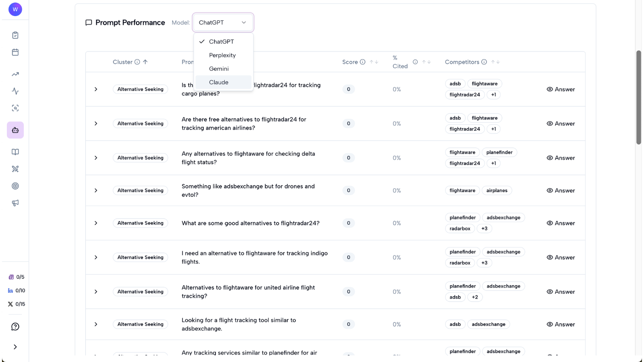Click the 0% cited value in indigo flights row
This screenshot has width=644, height=362.
tap(397, 257)
